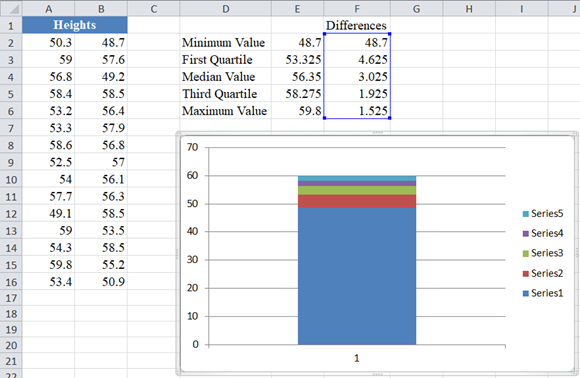The height and width of the screenshot is (378, 580).
Task: Click the Series1 legend entry
Action: pos(543,293)
